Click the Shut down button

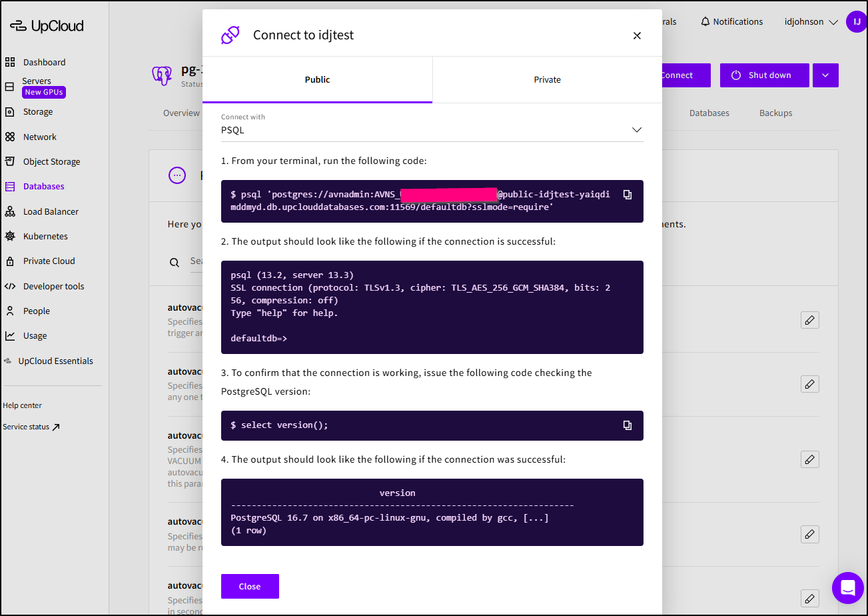pyautogui.click(x=764, y=75)
